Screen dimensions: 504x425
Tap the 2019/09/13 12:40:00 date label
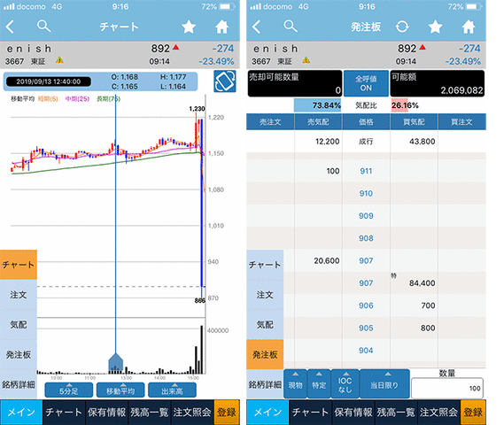[49, 81]
